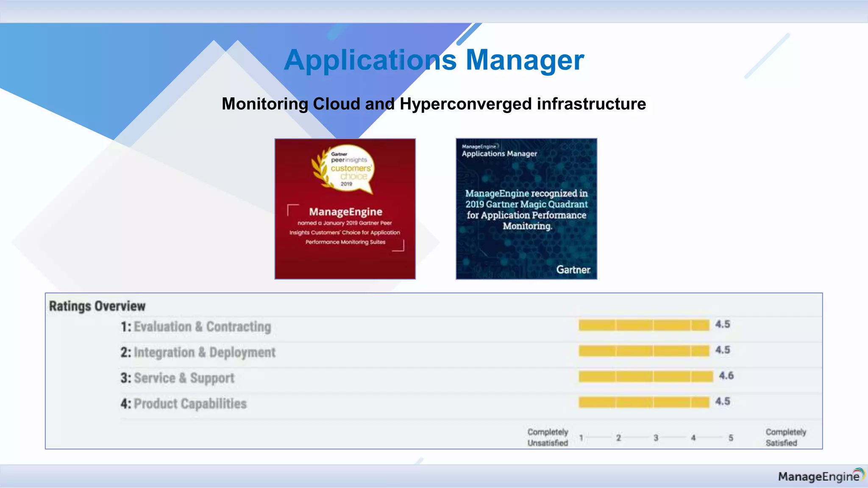Screen dimensions: 868x488
Task: Click the Completely Satisfied scale label
Action: (x=785, y=437)
